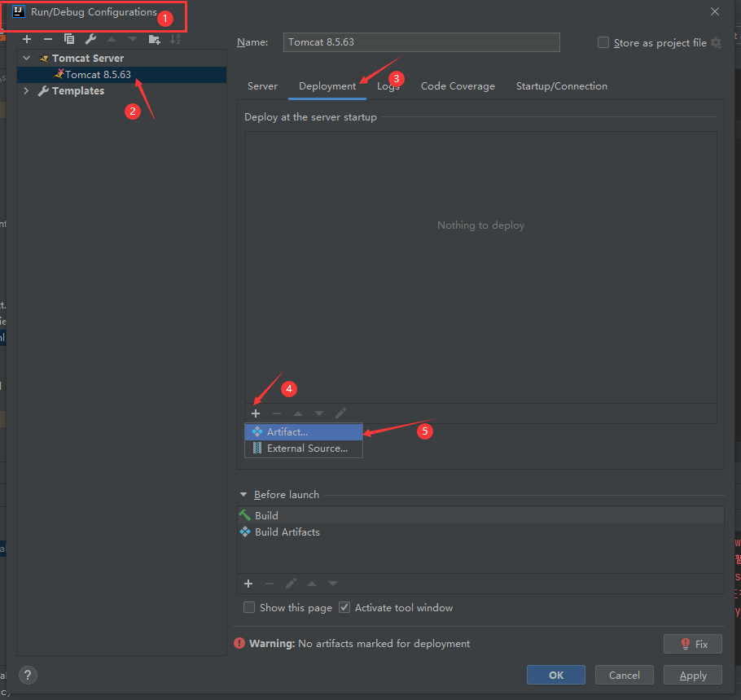This screenshot has height=700, width=741.
Task: Close the Run/Debug Configurations dialog
Action: (x=715, y=12)
